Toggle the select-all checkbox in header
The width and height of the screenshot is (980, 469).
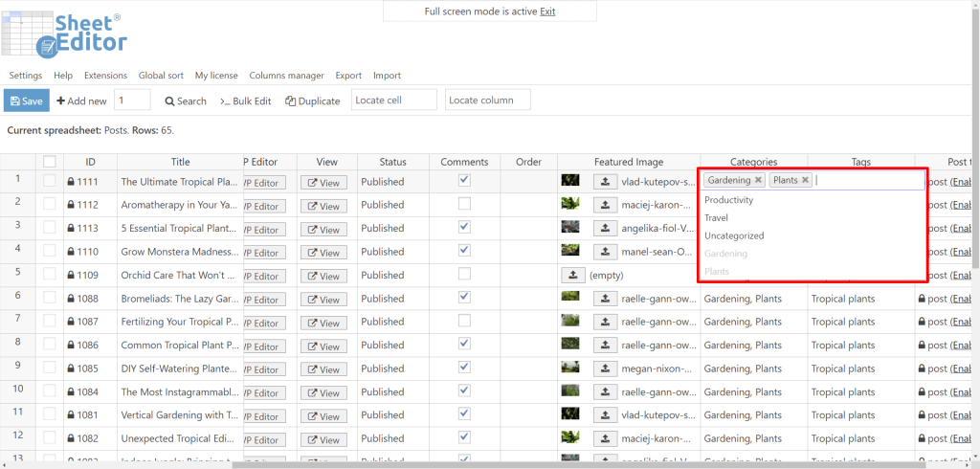[50, 162]
